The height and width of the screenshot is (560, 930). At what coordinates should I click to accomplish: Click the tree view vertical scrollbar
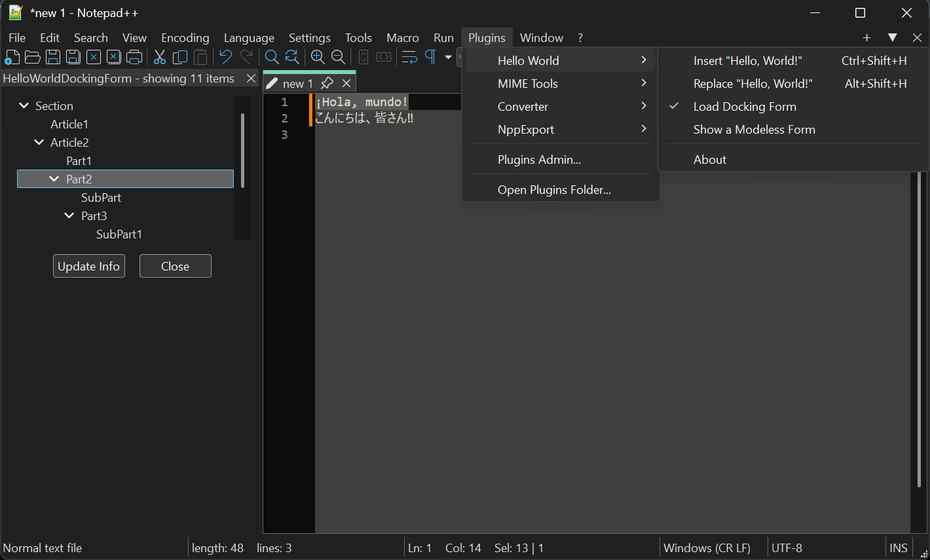[242, 151]
